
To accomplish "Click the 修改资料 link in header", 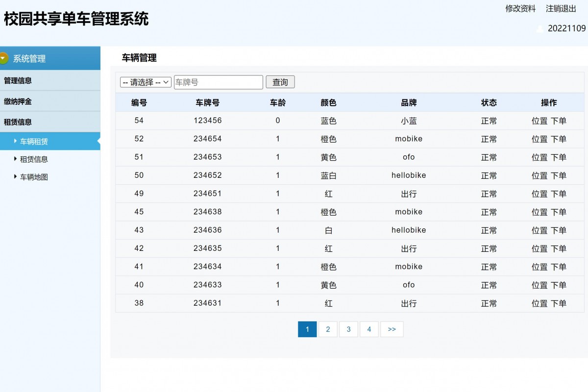I will click(x=520, y=8).
